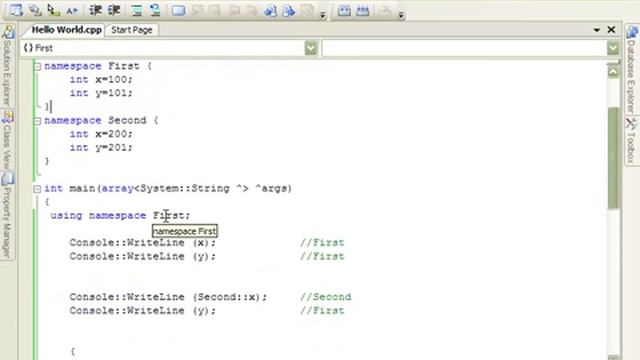Image resolution: width=640 pixels, height=360 pixels.
Task: Click the 'int y=101;' line
Action: (101, 93)
